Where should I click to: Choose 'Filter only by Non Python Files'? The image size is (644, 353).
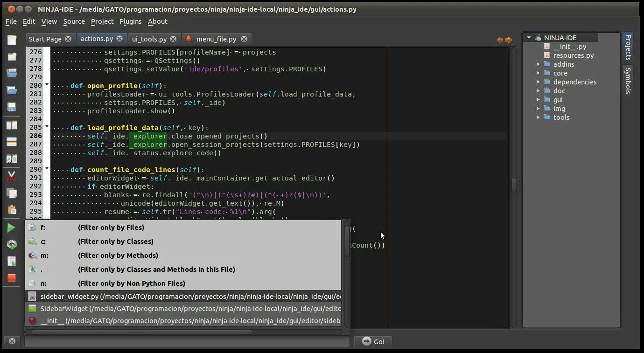(x=183, y=284)
